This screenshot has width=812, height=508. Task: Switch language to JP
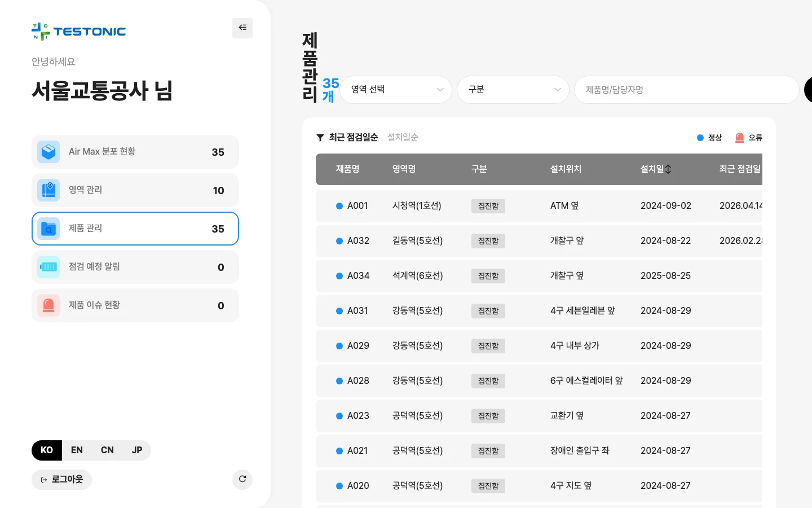point(137,450)
